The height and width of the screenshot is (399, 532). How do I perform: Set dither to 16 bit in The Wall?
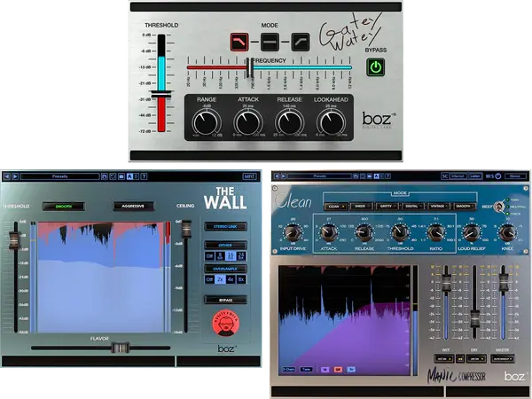[x=231, y=256]
